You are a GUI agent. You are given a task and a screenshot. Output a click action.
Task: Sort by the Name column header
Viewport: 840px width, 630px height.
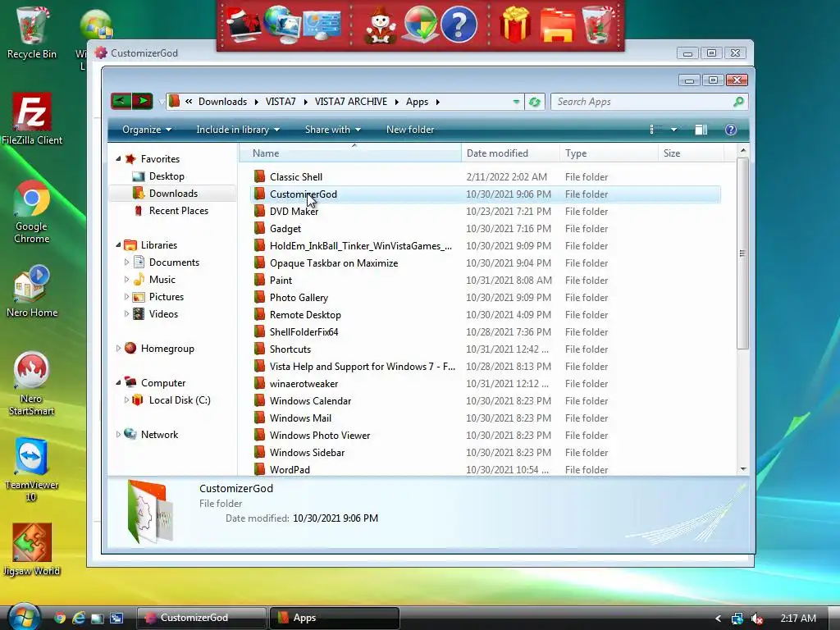click(x=350, y=153)
